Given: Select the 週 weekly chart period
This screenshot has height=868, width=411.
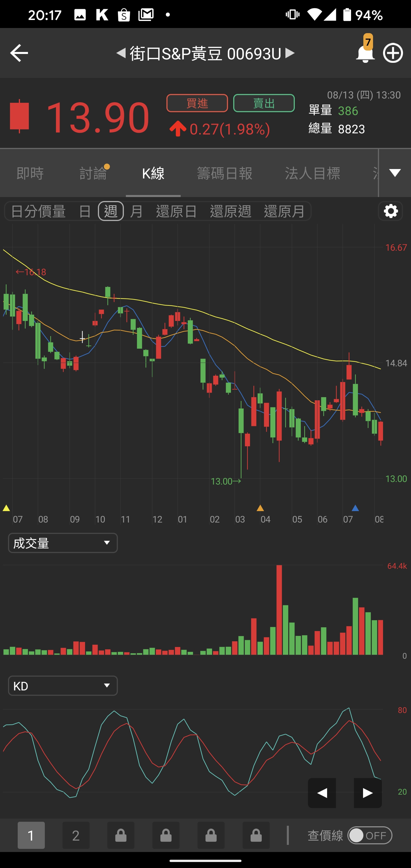Looking at the screenshot, I should pyautogui.click(x=111, y=211).
